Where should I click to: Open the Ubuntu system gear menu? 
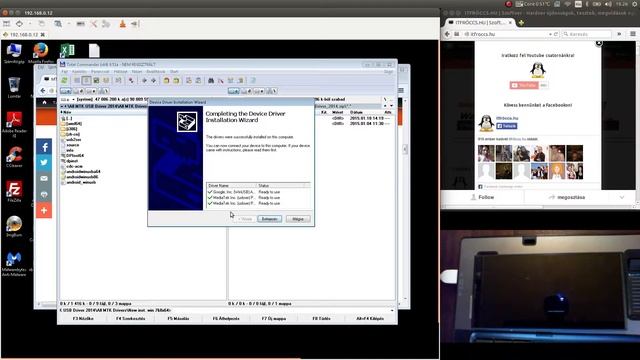coord(635,4)
